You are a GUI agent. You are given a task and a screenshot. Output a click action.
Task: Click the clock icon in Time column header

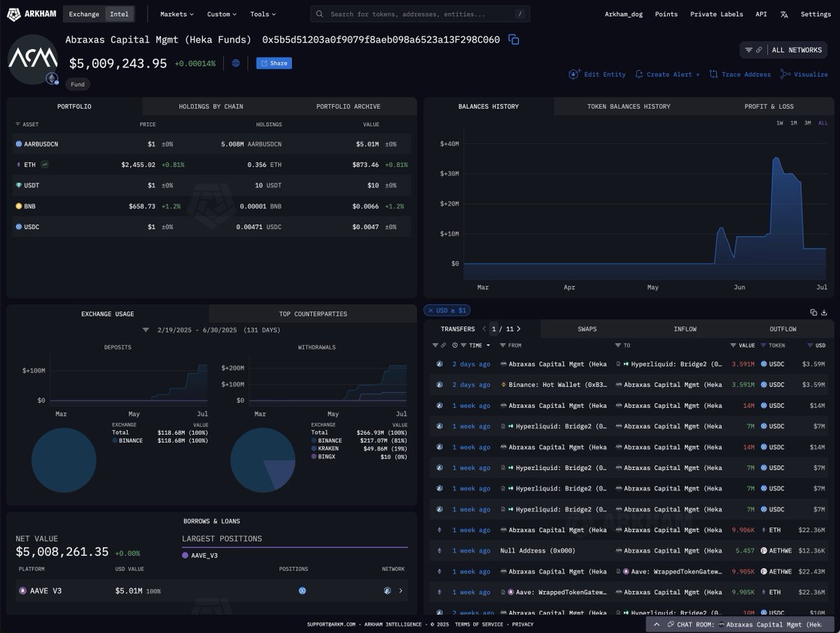455,345
